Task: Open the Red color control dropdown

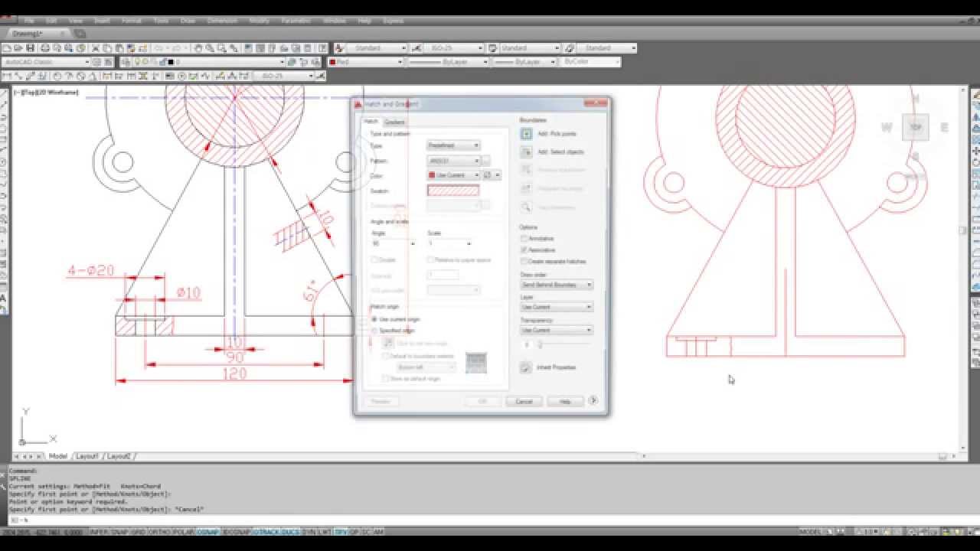Action: coord(366,62)
